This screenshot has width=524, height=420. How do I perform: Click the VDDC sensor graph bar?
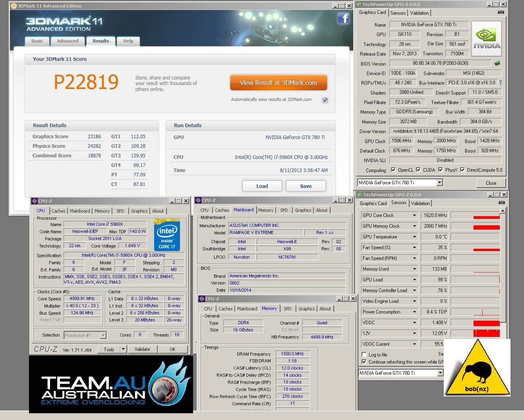(x=475, y=323)
